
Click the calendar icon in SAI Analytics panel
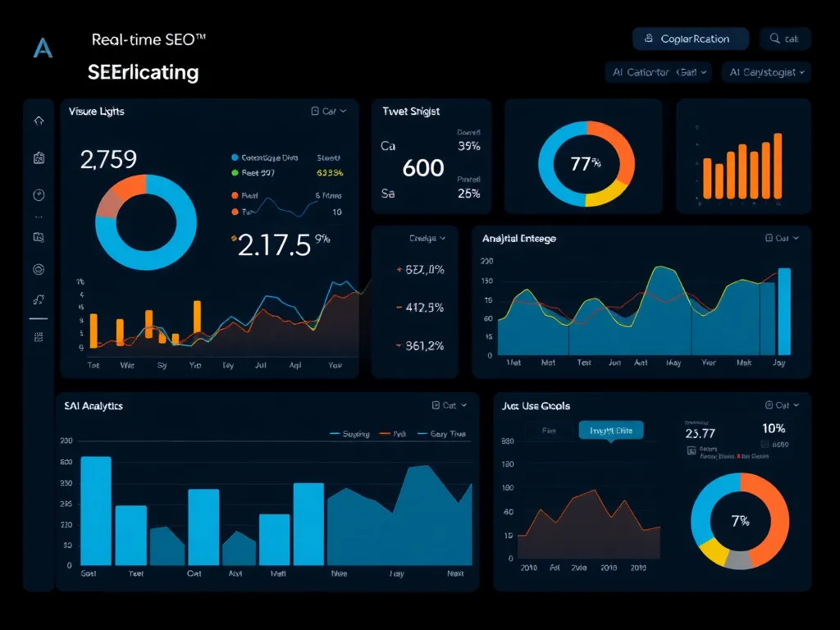(436, 405)
